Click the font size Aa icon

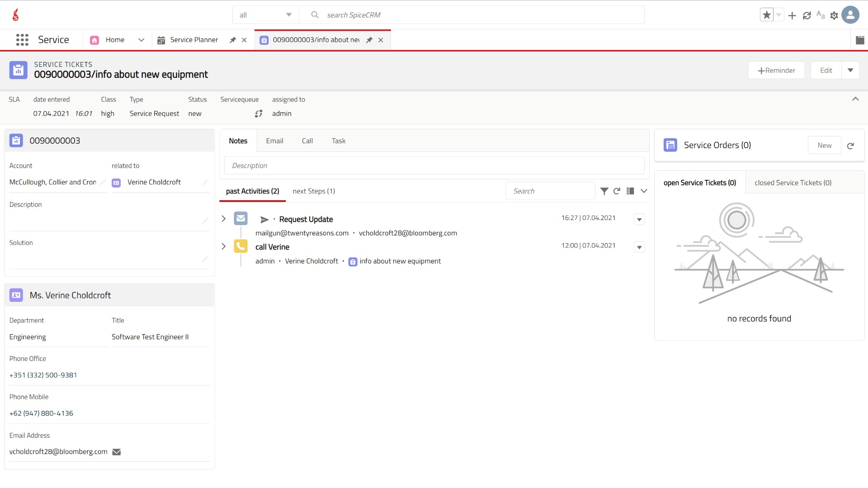coord(821,15)
